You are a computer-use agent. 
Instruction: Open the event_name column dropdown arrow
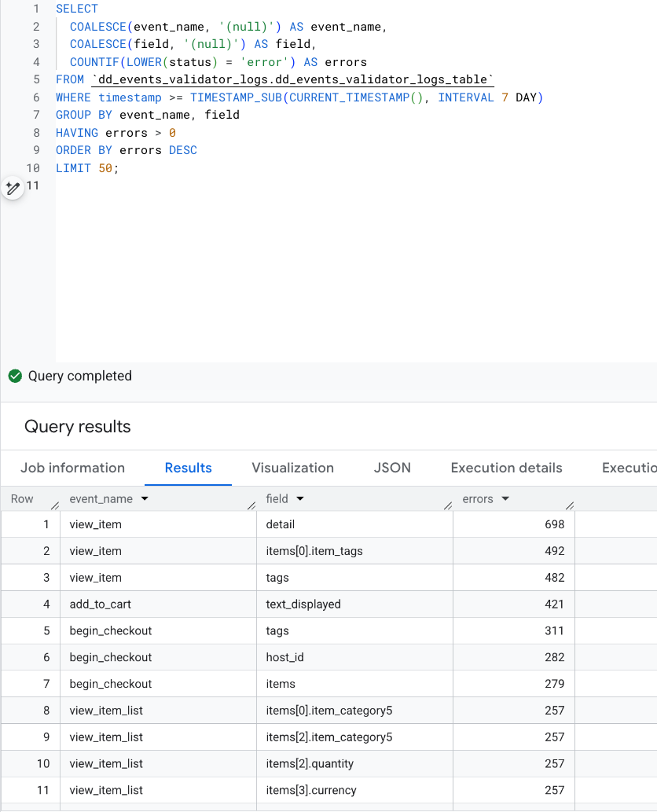pyautogui.click(x=144, y=499)
